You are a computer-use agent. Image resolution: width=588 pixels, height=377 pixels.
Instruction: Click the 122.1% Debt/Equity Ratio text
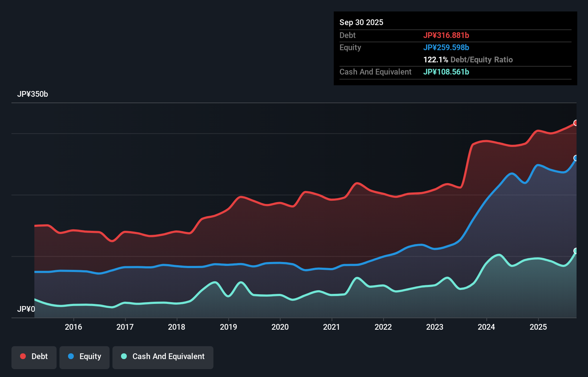click(468, 59)
